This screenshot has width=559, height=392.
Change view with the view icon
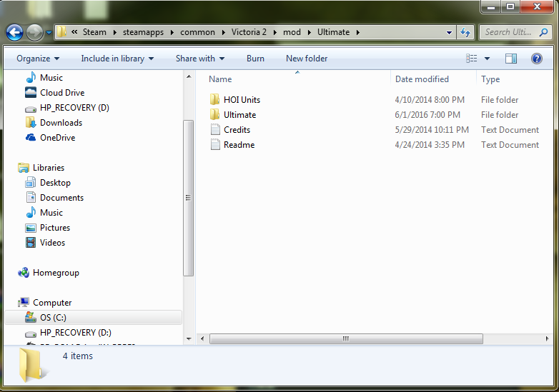(x=471, y=59)
